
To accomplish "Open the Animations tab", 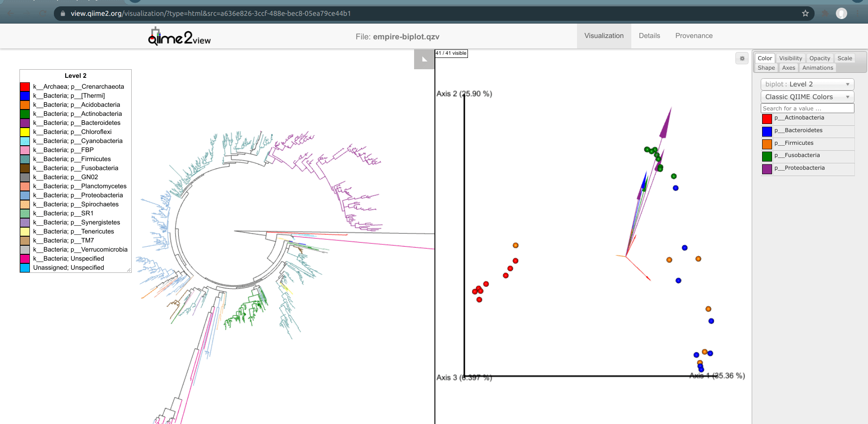I will [x=817, y=68].
